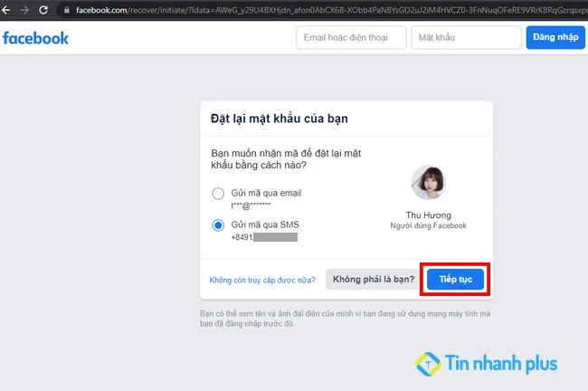Select the masked email 't***@*******' text

[x=251, y=205]
